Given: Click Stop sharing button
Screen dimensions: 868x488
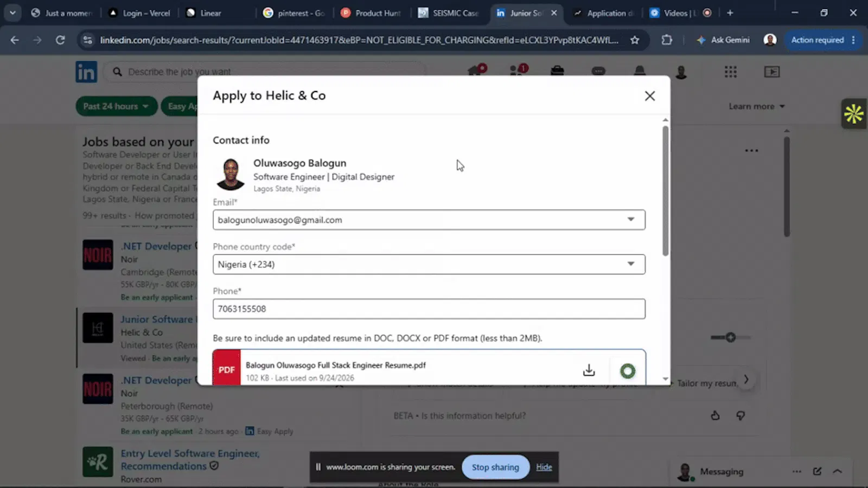Looking at the screenshot, I should 495,467.
